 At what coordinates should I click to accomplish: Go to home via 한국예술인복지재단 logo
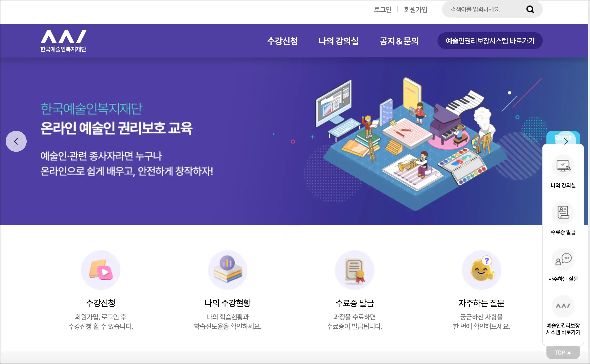[63, 41]
